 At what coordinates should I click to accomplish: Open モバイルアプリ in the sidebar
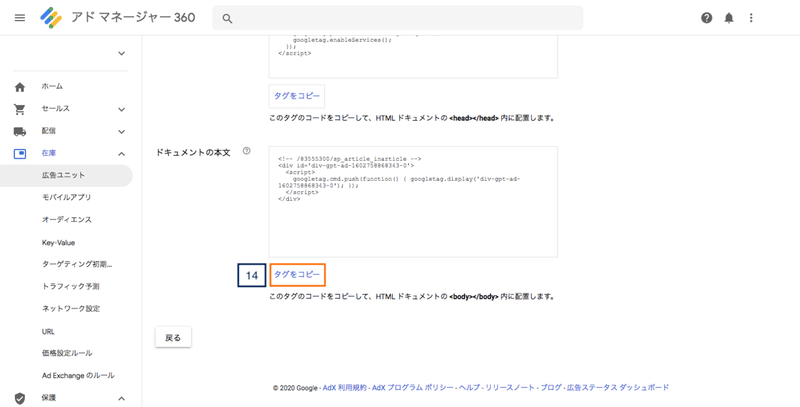[66, 197]
